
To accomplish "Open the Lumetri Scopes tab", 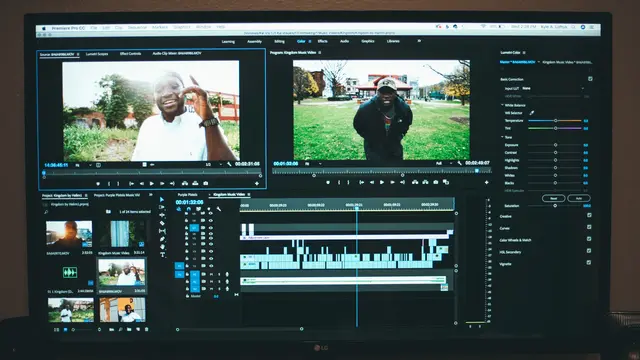I will [97, 54].
